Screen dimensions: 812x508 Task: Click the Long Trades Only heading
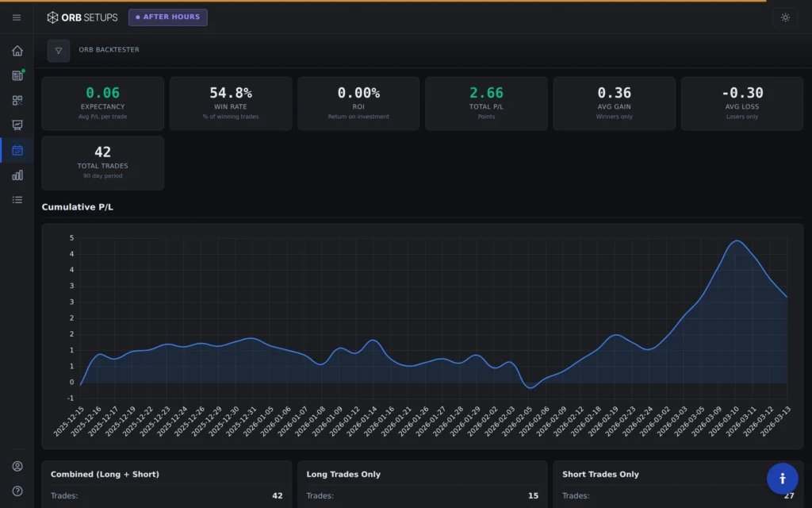343,475
